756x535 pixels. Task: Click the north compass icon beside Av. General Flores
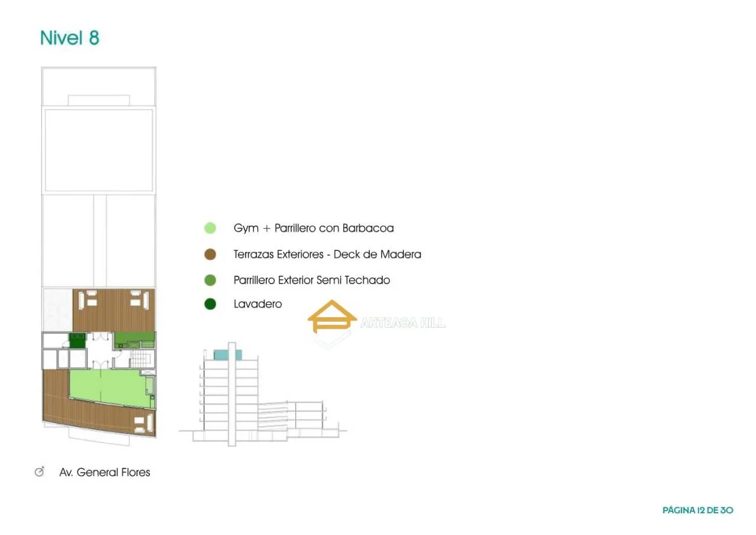coord(40,471)
